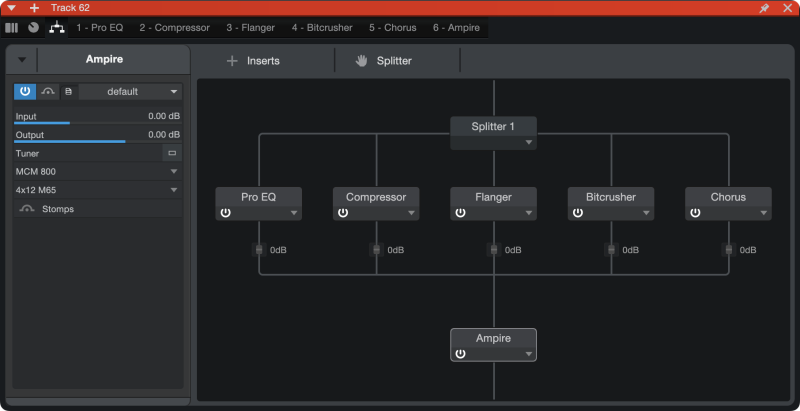Select the Pro EQ node label
Viewport: 800px width, 411px height.
tap(259, 197)
